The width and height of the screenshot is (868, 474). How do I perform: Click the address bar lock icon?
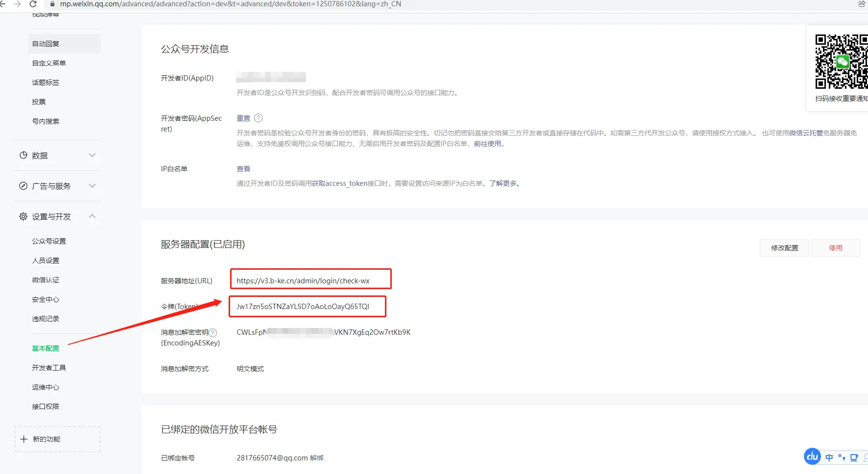pos(52,4)
